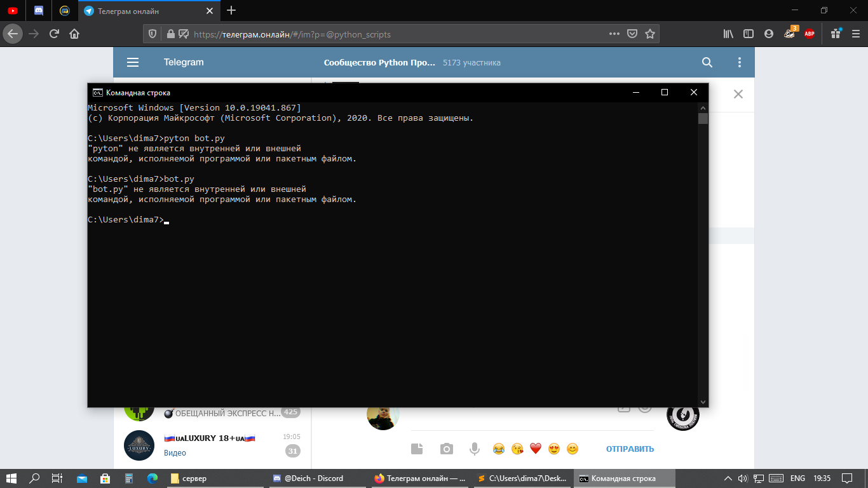Save page to Pocket
868x488 pixels.
[632, 34]
